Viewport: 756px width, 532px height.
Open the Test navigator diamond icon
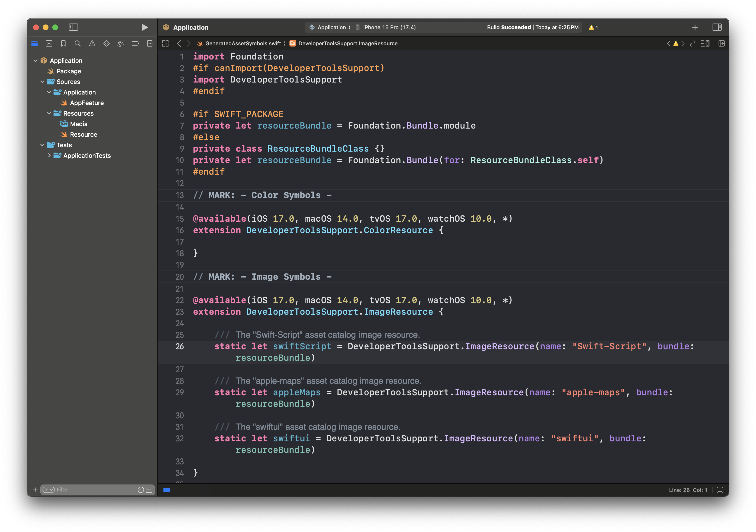point(106,43)
